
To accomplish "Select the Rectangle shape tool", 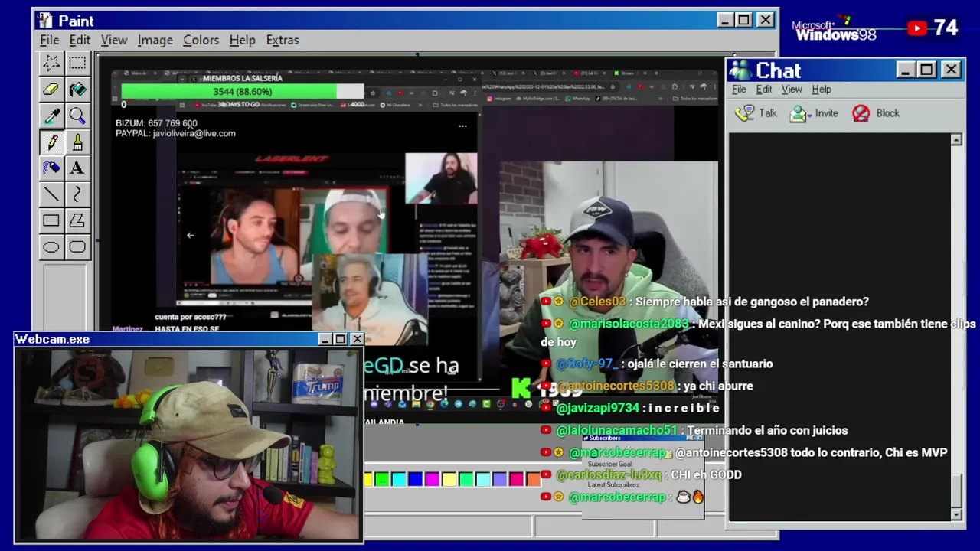I will click(x=51, y=221).
